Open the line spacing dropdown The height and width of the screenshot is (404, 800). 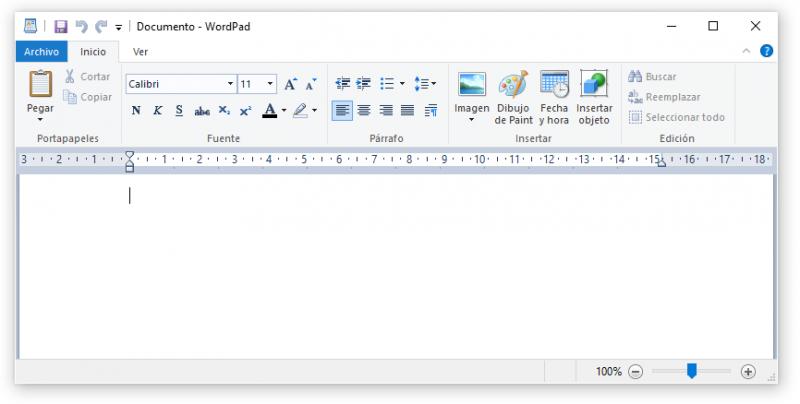click(x=425, y=83)
